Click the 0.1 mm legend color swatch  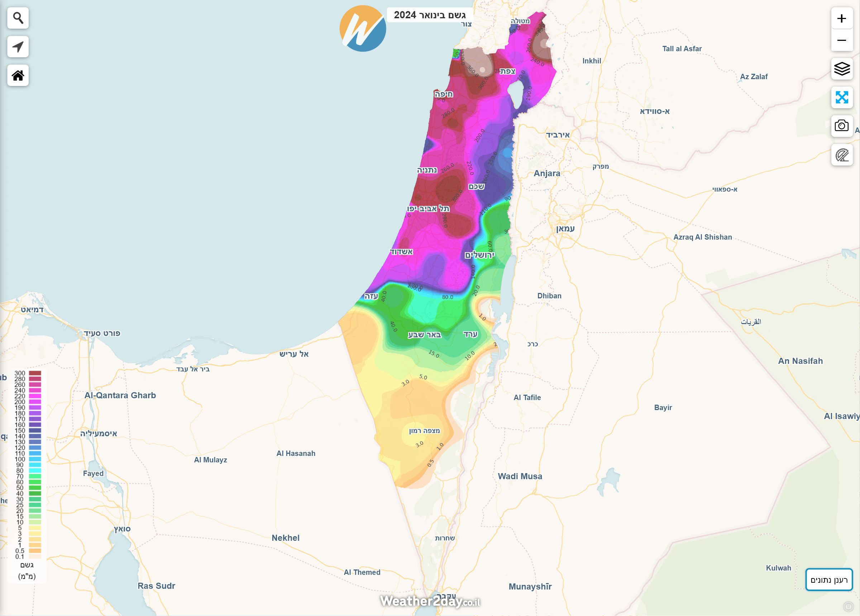[35, 557]
